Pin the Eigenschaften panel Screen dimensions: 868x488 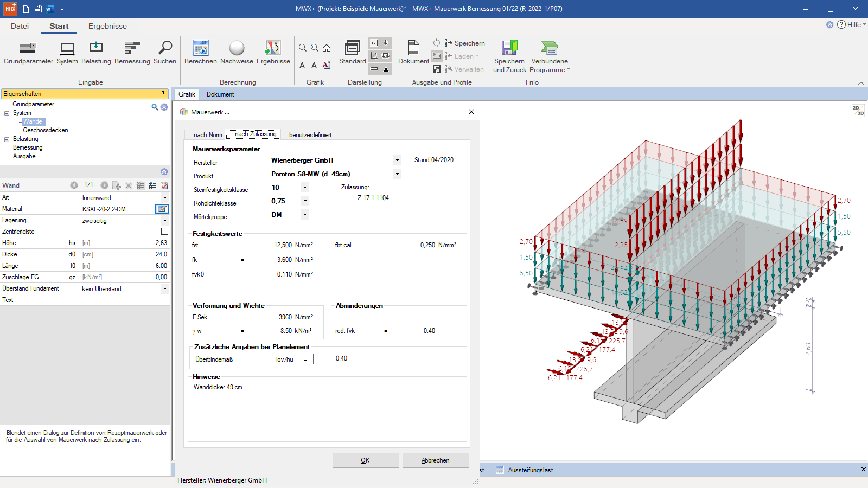pos(163,94)
